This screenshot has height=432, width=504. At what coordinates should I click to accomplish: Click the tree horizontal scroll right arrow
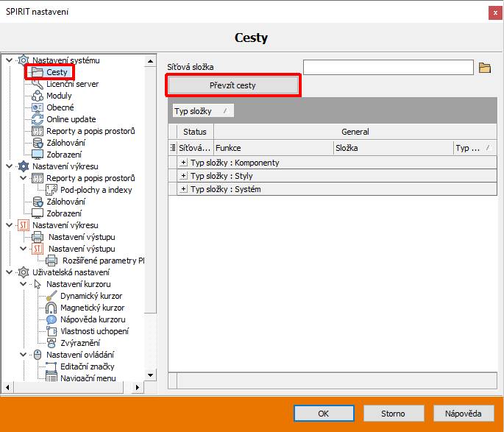point(138,387)
